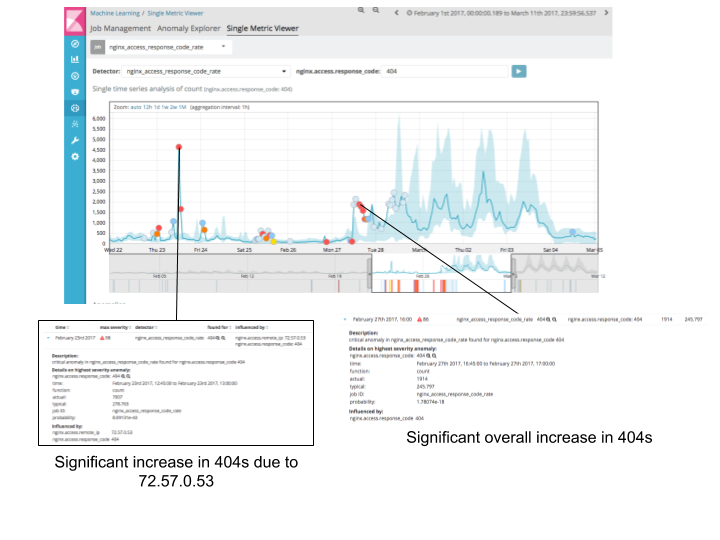Viewport: 720px width, 540px height.
Task: Step the time range backward with the left arrow
Action: (x=396, y=13)
